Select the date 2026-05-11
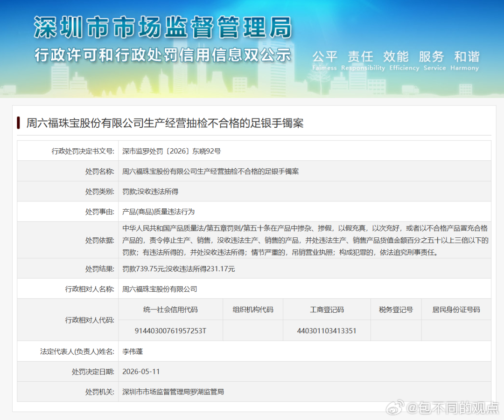 tap(141, 372)
